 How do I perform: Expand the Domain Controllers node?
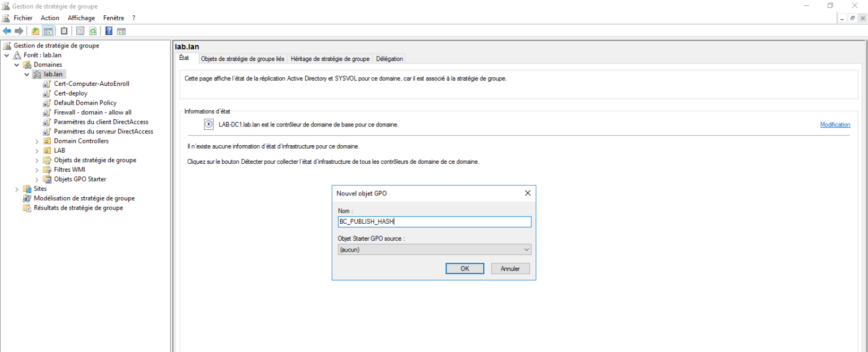click(x=37, y=141)
